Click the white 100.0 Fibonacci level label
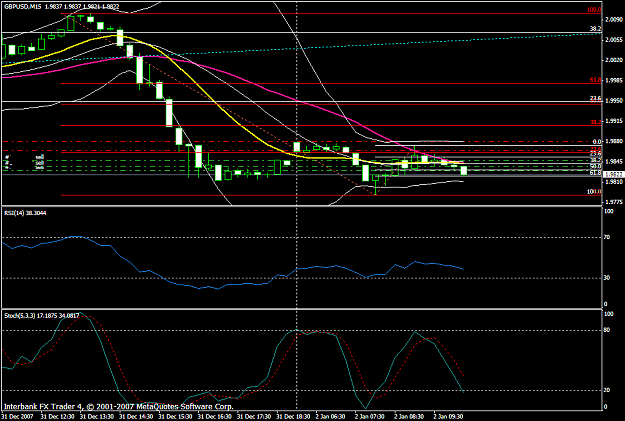The width and height of the screenshot is (625, 421). (594, 192)
